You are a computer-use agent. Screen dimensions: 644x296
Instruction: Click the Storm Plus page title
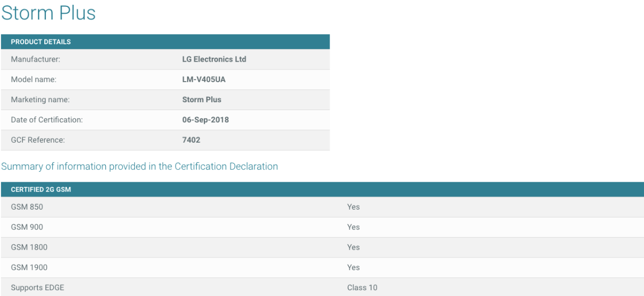[48, 13]
